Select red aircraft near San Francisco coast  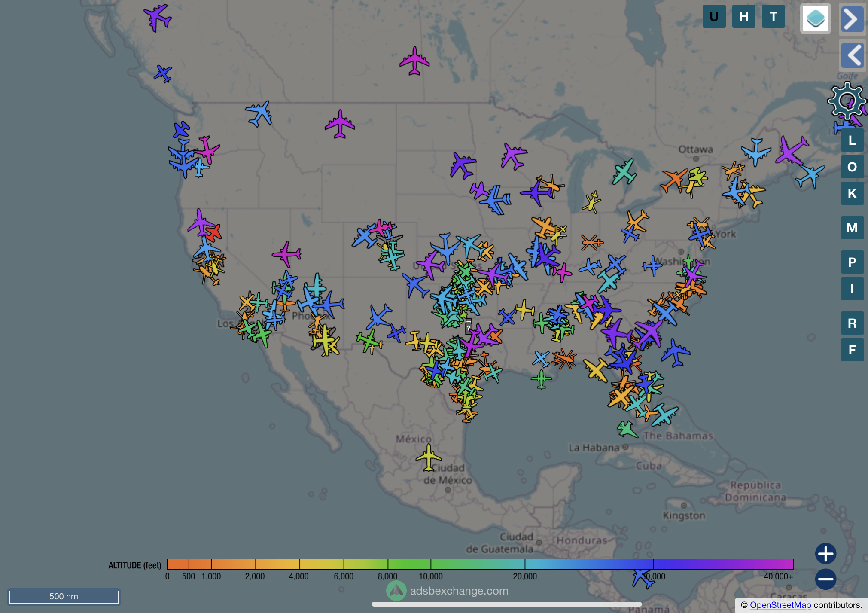(x=213, y=233)
